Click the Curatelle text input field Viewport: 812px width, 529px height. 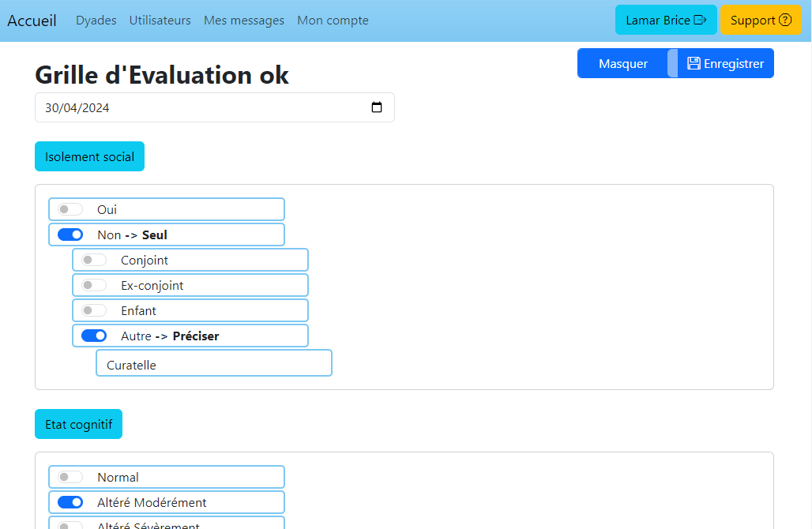click(x=213, y=363)
